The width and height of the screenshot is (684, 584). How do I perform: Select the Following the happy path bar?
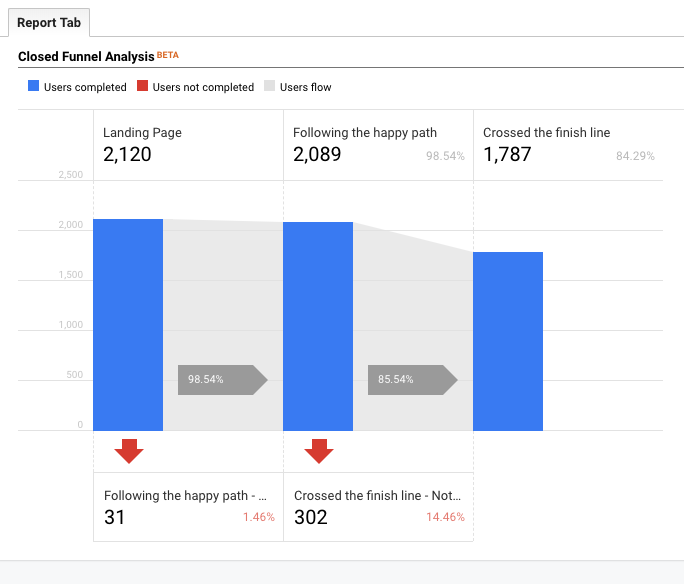318,326
